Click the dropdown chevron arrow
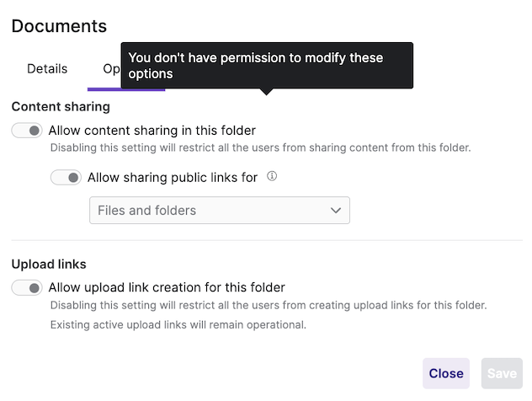 (x=336, y=210)
